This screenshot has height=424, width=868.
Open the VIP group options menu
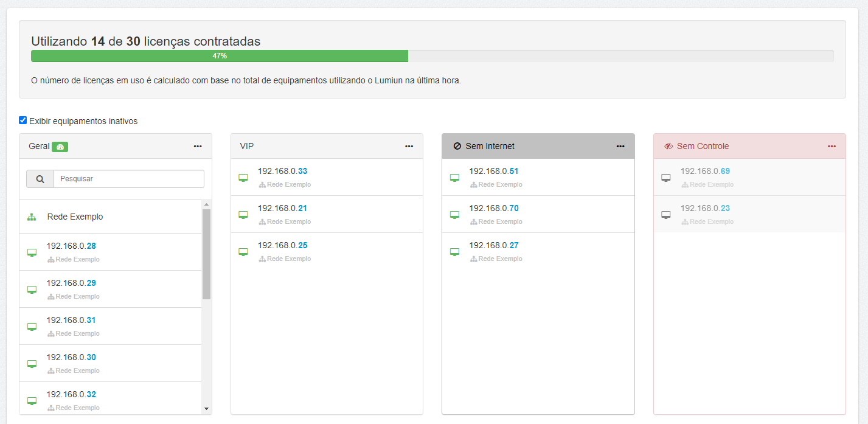point(409,146)
